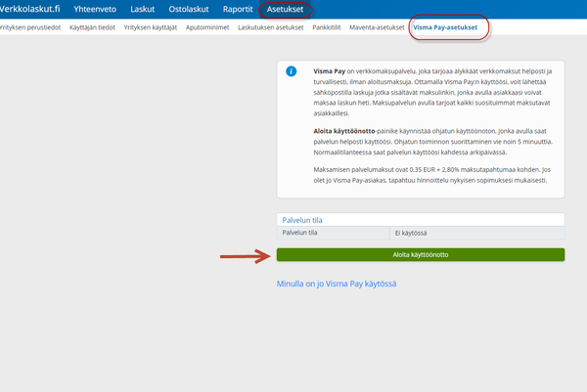
Task: Open Yrityksen käyttäjät tab
Action: click(151, 27)
